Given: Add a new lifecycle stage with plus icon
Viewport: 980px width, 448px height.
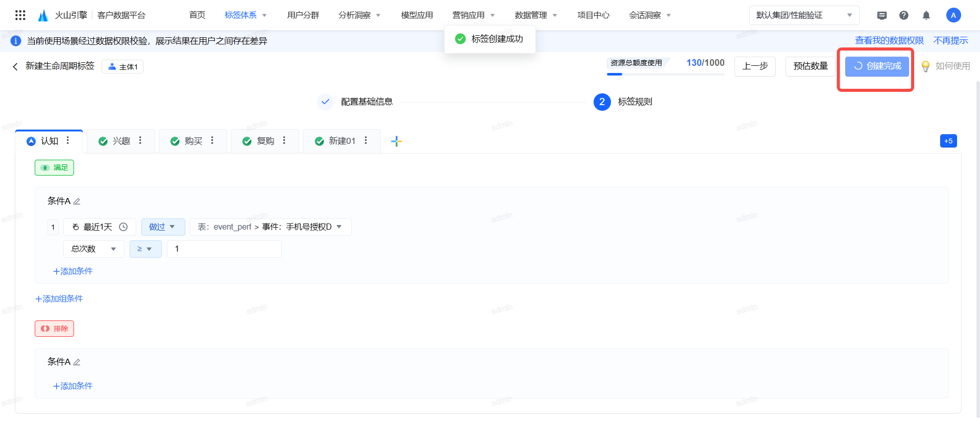Looking at the screenshot, I should tap(397, 141).
